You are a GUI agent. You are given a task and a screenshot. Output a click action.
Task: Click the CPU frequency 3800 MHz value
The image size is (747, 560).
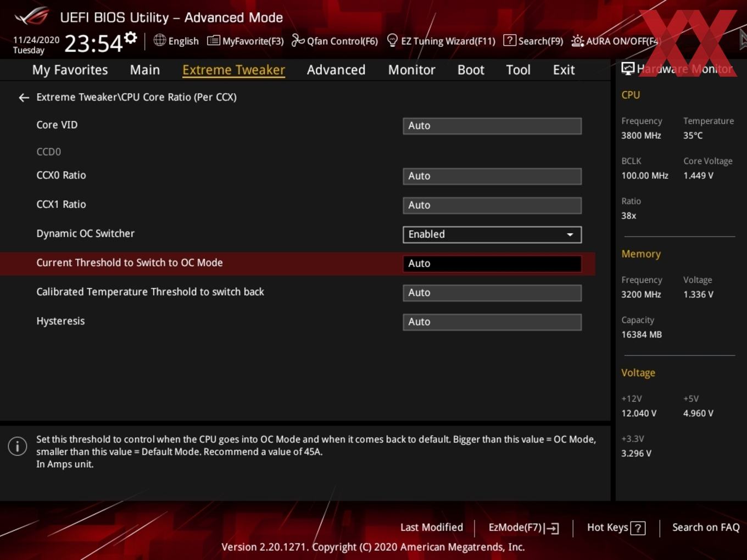tap(641, 136)
